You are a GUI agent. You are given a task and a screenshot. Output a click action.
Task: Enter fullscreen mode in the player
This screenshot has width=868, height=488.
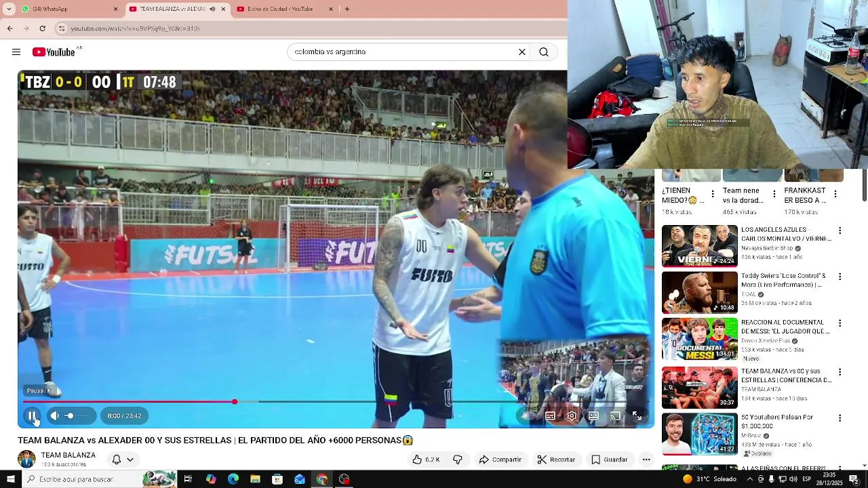click(x=637, y=416)
